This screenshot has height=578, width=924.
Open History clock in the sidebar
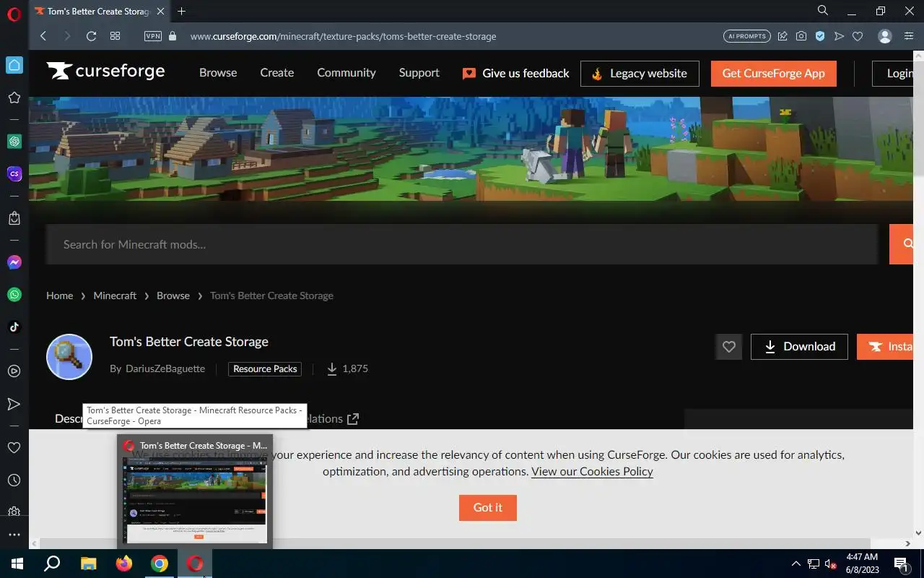pyautogui.click(x=14, y=480)
